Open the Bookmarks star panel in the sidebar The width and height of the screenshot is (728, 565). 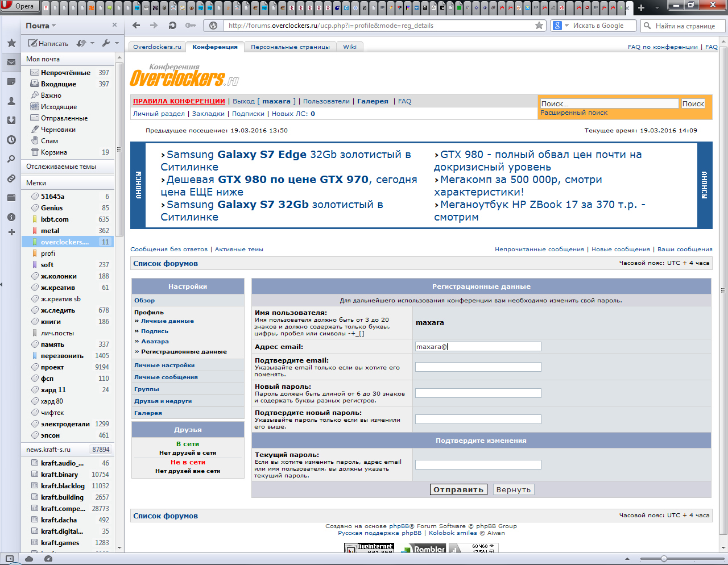(x=11, y=43)
